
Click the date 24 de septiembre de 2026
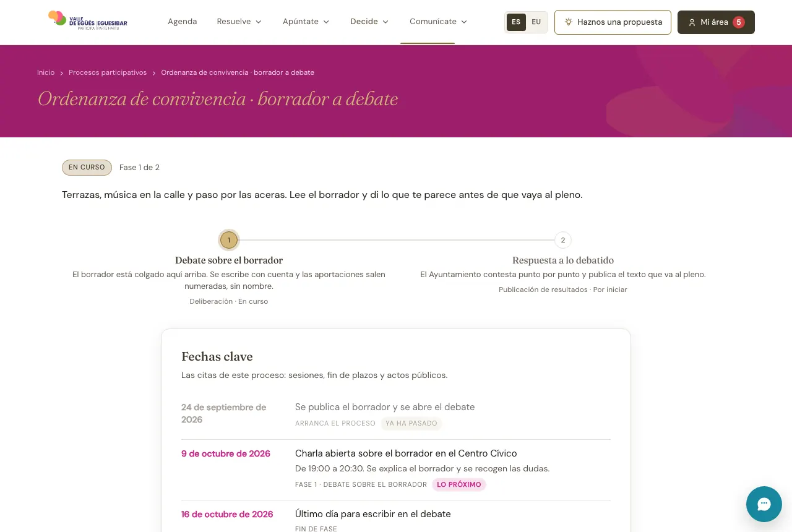[x=224, y=413]
